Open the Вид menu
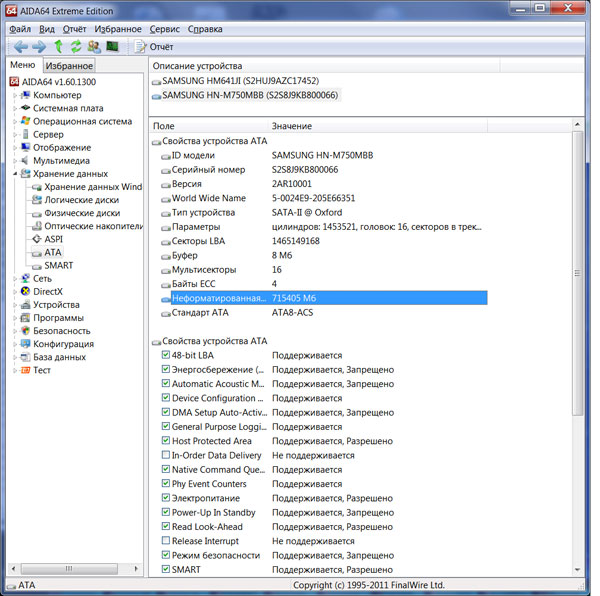Screen dimensions: 600x596 [x=47, y=29]
